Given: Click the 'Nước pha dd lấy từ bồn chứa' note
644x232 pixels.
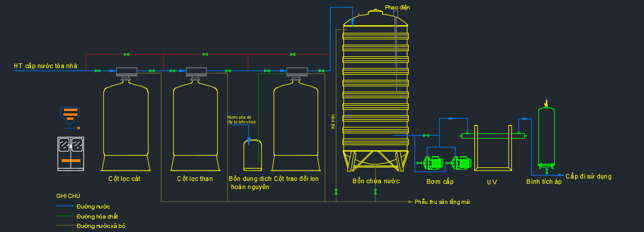Looking at the screenshot, I should 241,119.
